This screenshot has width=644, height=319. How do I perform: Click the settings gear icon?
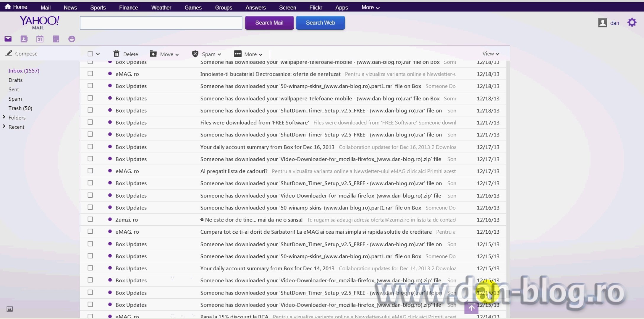pyautogui.click(x=632, y=22)
